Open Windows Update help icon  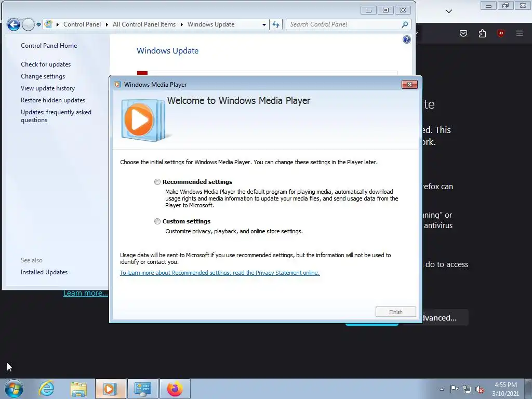tap(406, 39)
